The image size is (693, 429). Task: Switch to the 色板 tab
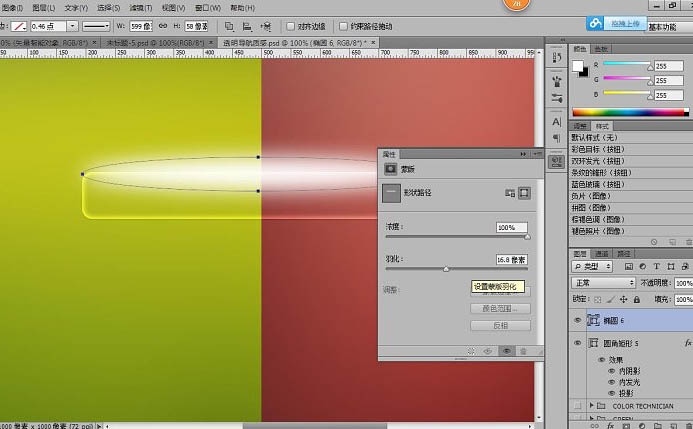(601, 49)
